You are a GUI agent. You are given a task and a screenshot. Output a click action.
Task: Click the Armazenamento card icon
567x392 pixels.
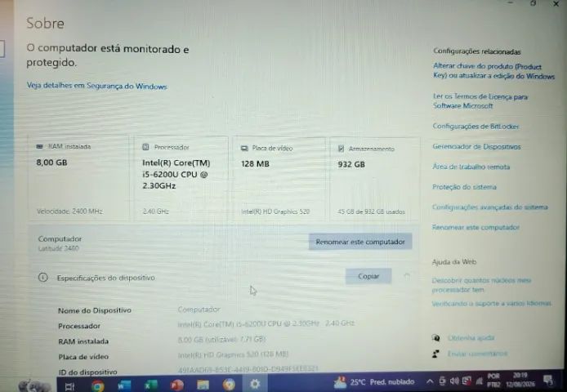341,149
